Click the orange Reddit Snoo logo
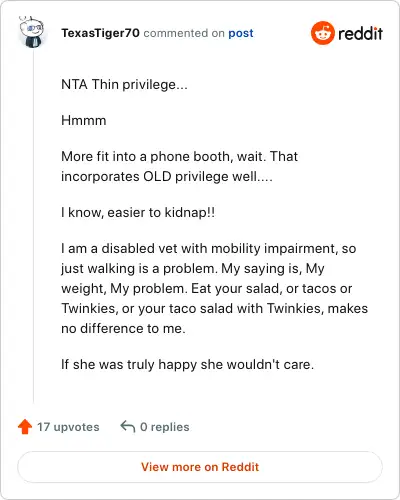 point(322,33)
